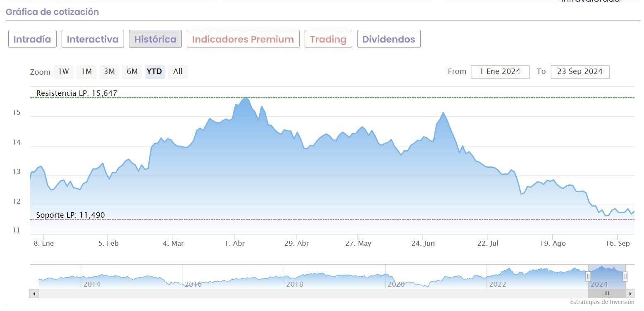
Task: Select the 3M zoom period
Action: pos(109,71)
